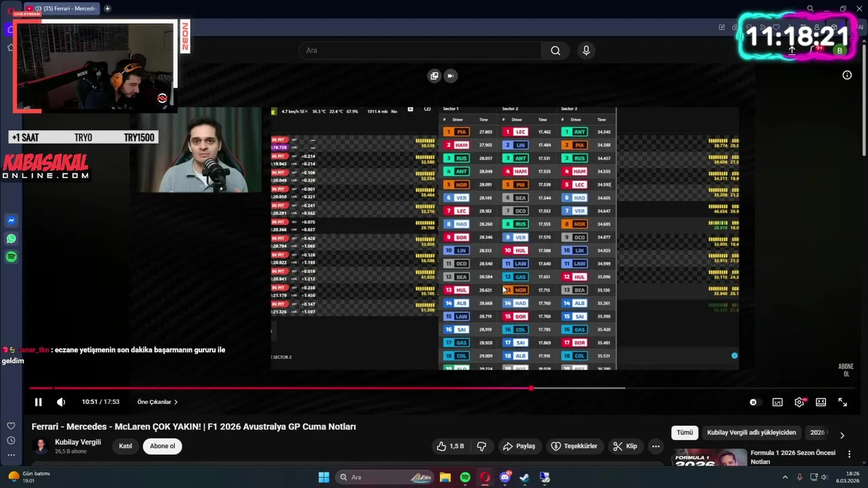Switch to the Ferrari - Mercedes browser tab
The image size is (868, 488).
tap(62, 8)
